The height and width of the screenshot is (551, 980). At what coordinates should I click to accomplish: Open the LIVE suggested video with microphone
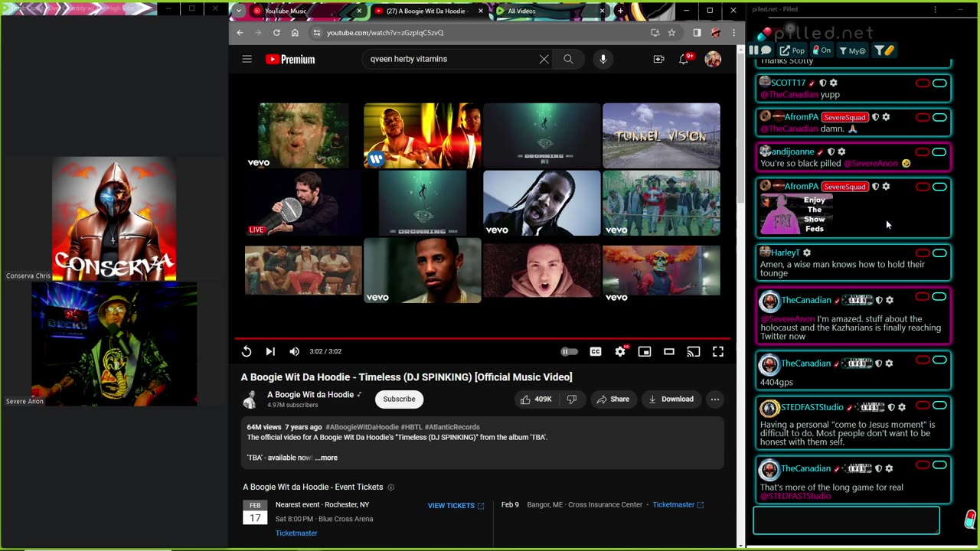click(x=303, y=203)
